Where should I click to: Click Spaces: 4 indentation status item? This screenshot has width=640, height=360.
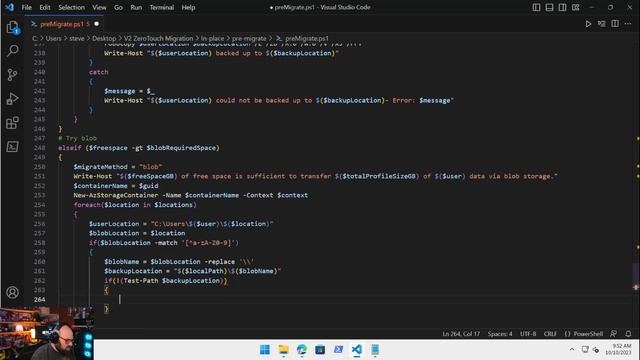(500, 334)
